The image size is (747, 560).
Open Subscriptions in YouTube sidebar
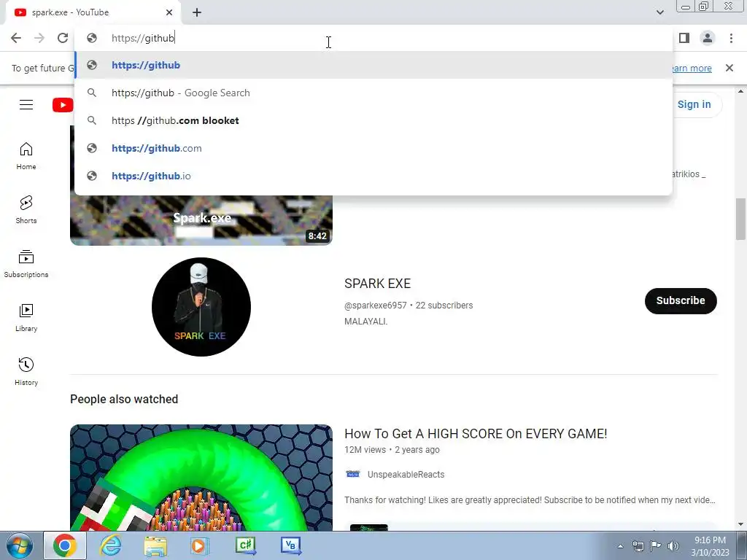[x=26, y=264]
